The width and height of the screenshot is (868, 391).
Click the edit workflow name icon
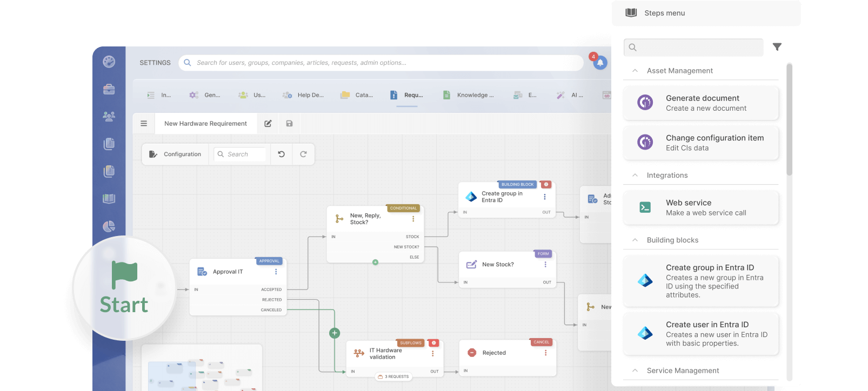tap(268, 124)
